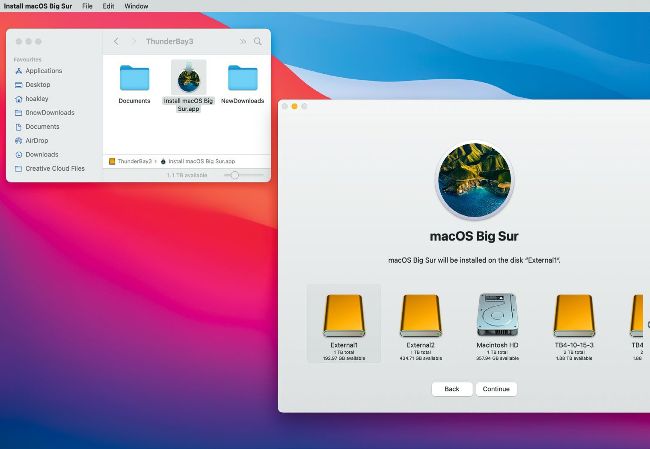Open the Window menu in menu bar
This screenshot has height=449, width=650.
pos(136,6)
